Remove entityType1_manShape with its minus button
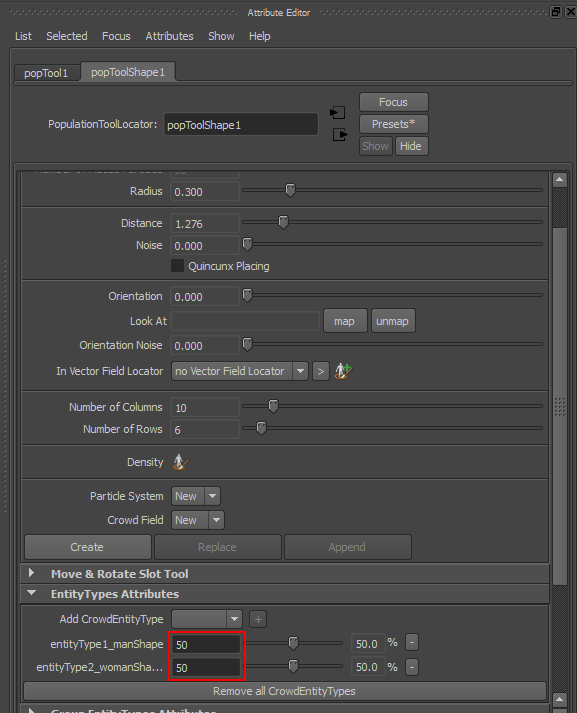Viewport: 577px width, 713px height. click(x=411, y=643)
